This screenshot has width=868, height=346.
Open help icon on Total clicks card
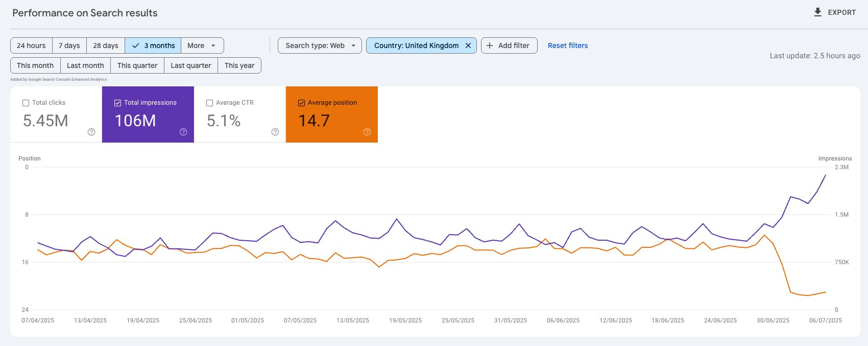click(x=91, y=132)
